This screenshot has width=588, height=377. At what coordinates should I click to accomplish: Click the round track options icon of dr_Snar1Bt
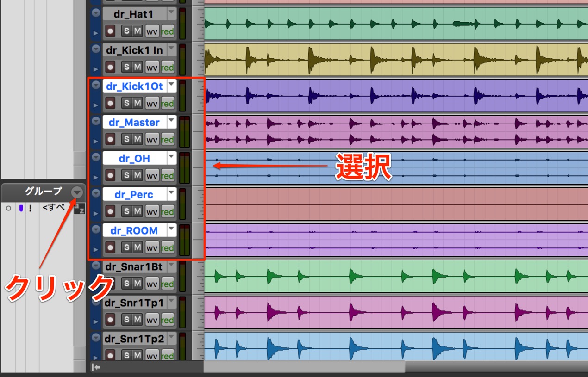click(96, 265)
